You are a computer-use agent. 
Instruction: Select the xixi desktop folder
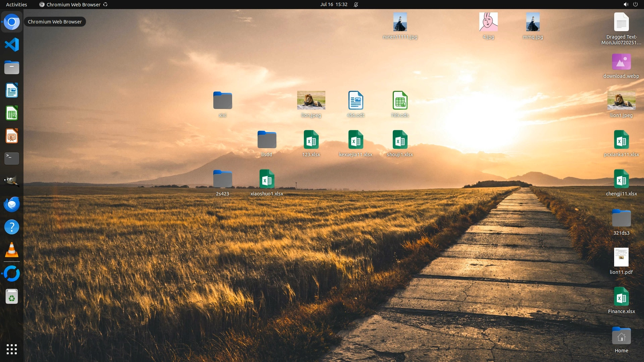[x=222, y=101]
